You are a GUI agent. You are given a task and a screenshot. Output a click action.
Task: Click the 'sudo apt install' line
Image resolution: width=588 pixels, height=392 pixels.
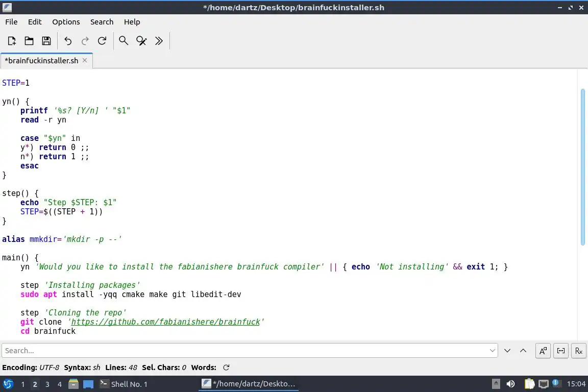coord(131,295)
